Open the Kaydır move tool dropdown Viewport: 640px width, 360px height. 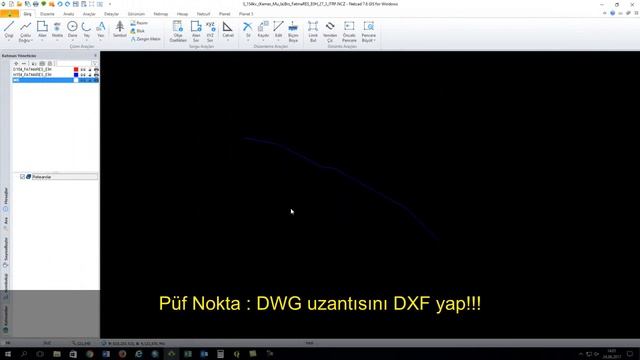coord(263,40)
